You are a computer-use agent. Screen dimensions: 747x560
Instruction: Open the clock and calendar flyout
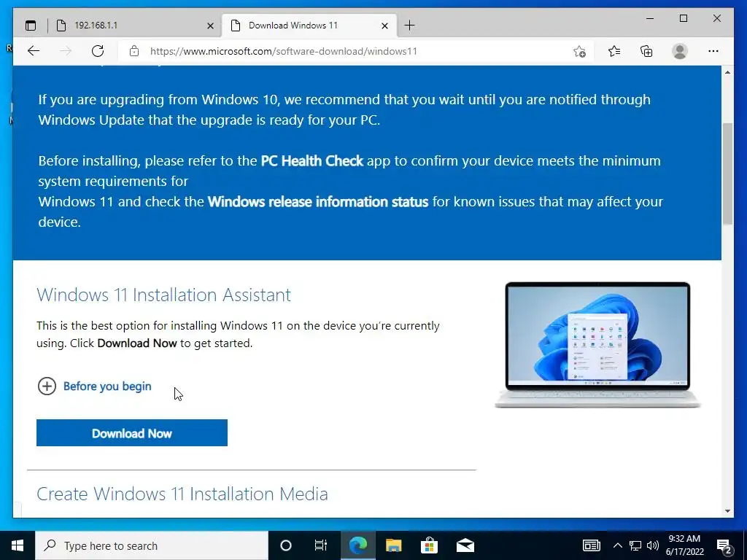pos(684,545)
